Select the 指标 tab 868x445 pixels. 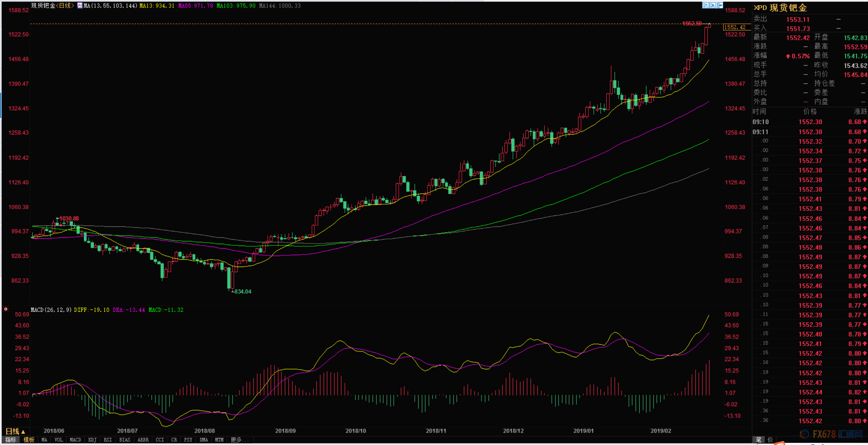10,440
